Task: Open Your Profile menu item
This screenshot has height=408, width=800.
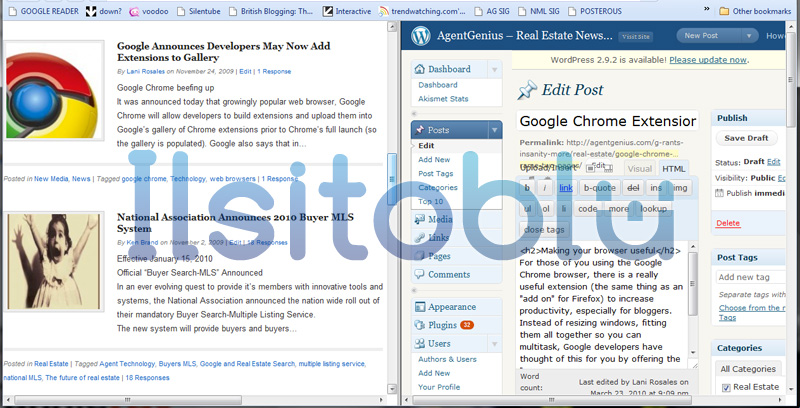Action: coord(439,387)
